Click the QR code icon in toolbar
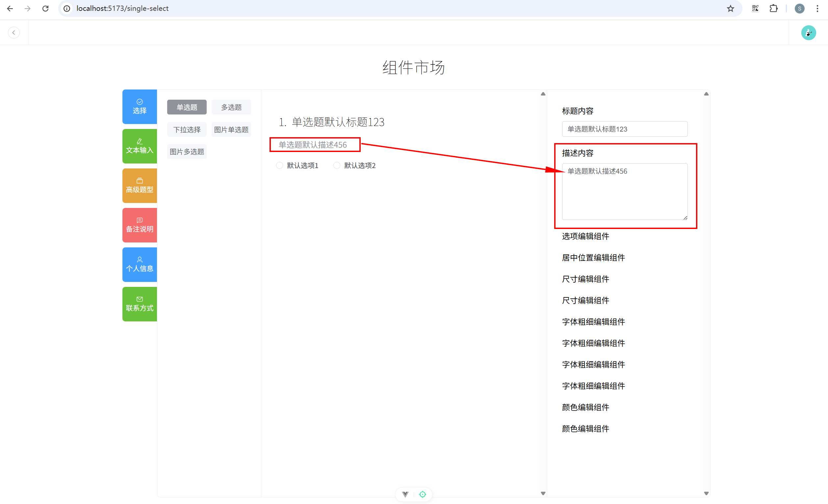828x504 pixels. point(755,9)
